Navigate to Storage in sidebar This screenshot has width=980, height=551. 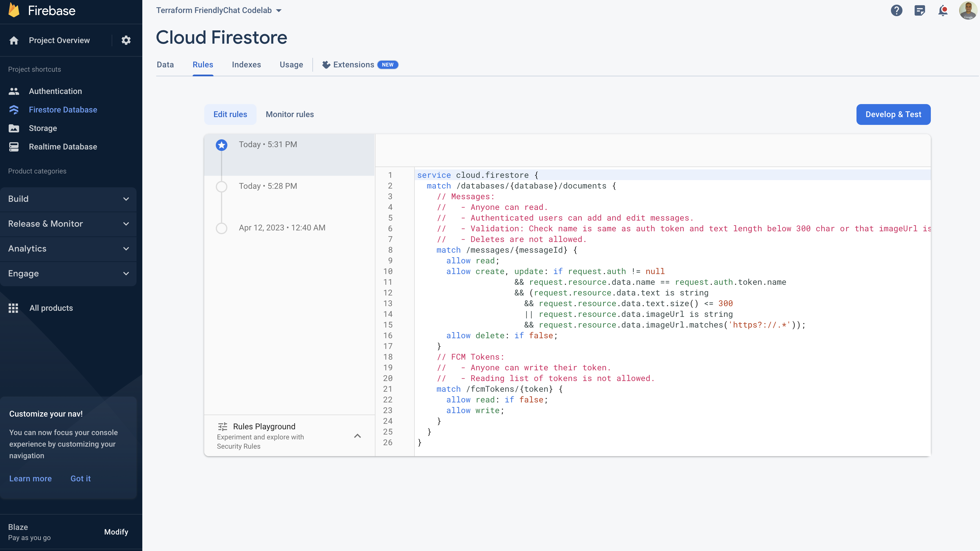pyautogui.click(x=43, y=128)
